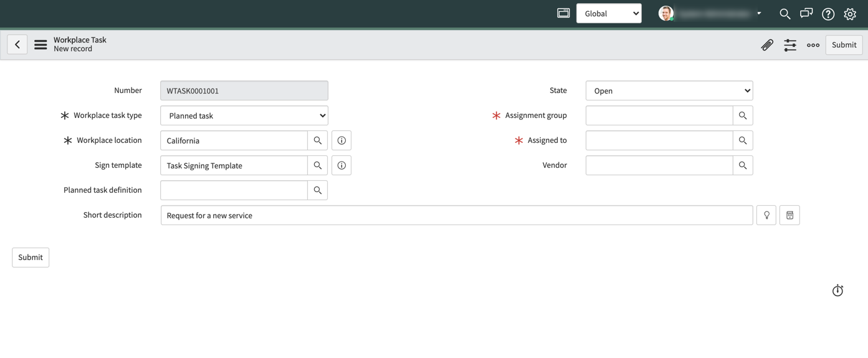This screenshot has width=868, height=358.
Task: Click the Planned task definition field
Action: (234, 190)
